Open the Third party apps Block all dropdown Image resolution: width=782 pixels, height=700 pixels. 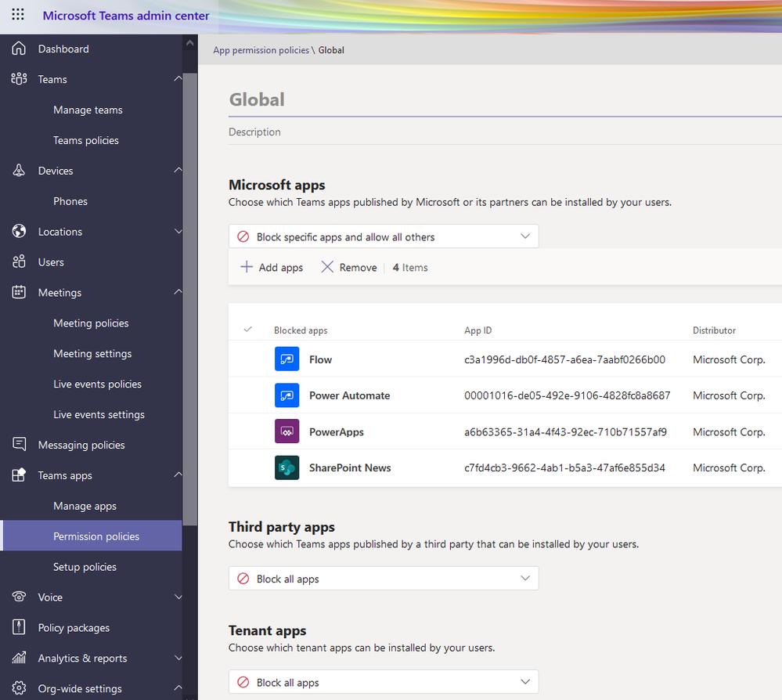[384, 579]
